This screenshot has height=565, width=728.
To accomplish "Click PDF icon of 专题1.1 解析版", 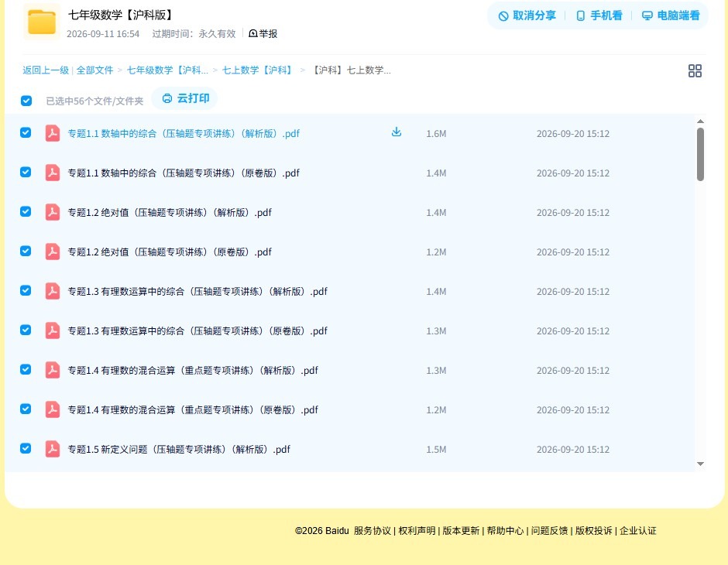I will (53, 133).
